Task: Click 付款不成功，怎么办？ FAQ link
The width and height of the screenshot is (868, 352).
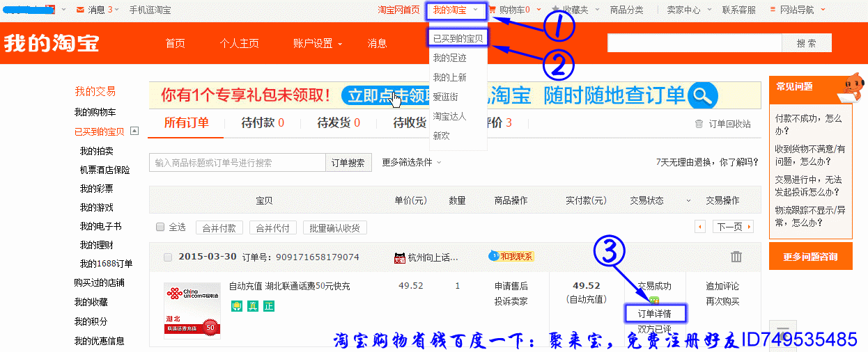Action: point(809,124)
